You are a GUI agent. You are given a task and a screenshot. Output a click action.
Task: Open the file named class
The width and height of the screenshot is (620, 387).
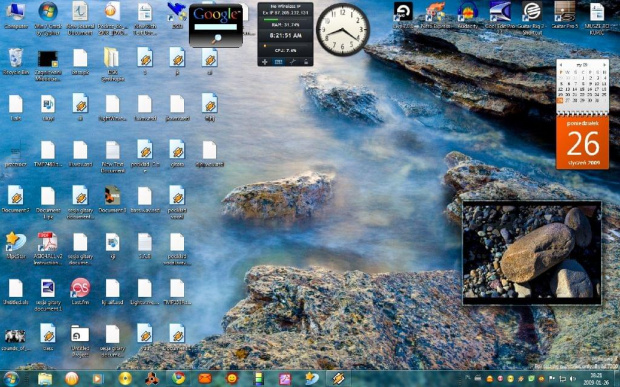point(48,337)
